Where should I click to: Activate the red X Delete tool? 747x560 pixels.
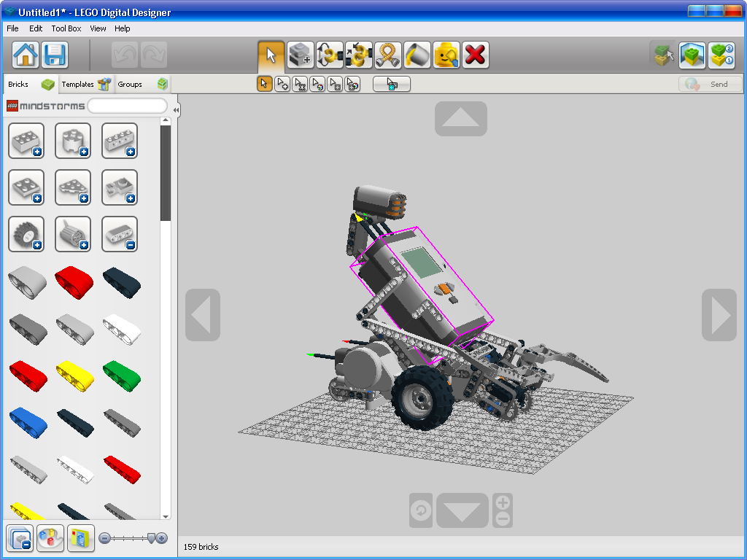tap(476, 55)
